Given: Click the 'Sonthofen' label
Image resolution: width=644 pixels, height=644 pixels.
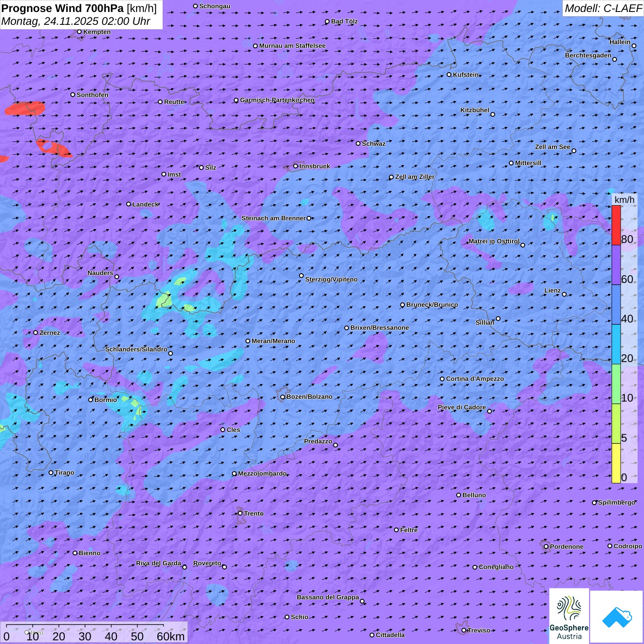Looking at the screenshot, I should (92, 95).
